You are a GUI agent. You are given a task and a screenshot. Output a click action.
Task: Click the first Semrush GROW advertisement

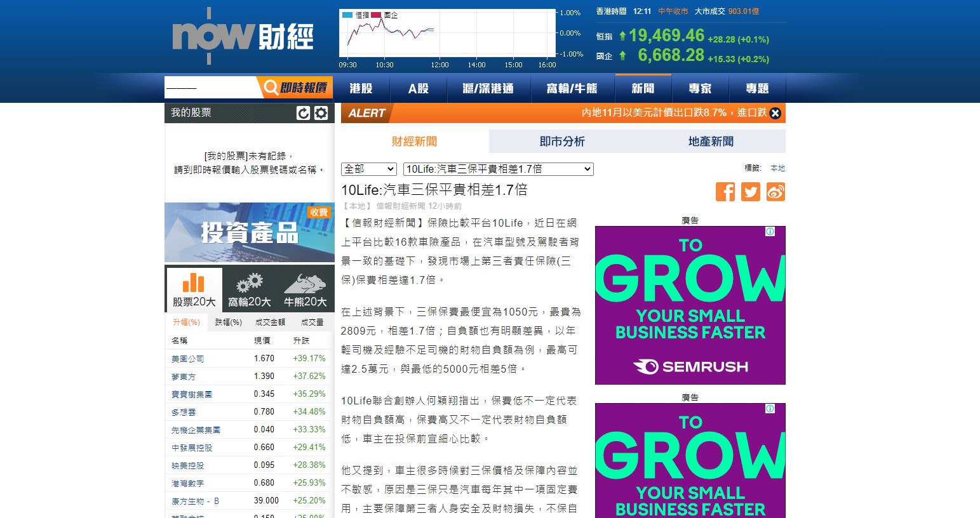coord(690,305)
